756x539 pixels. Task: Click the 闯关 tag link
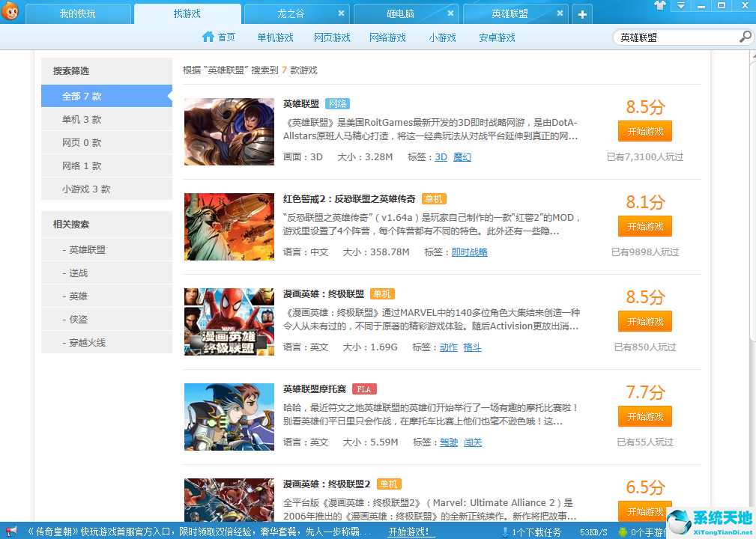click(473, 442)
